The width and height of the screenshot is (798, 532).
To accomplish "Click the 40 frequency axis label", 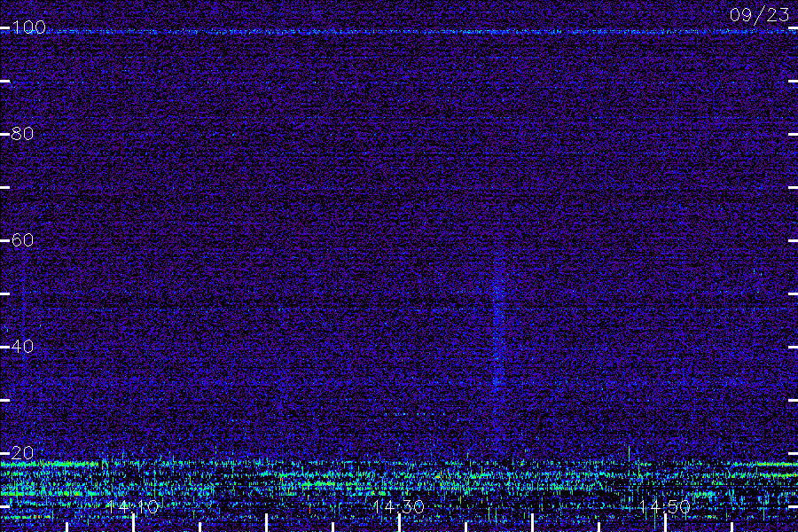I will click(x=22, y=346).
